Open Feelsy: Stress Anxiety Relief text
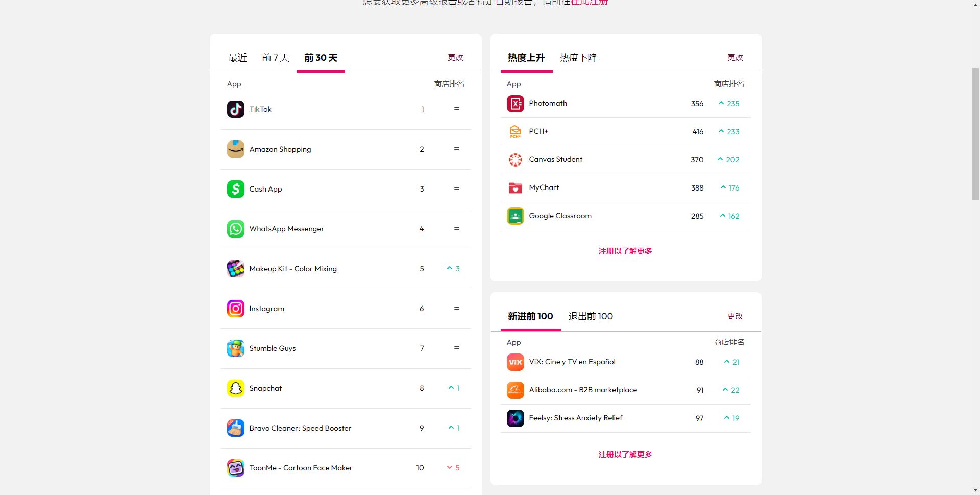The height and width of the screenshot is (495, 980). [576, 418]
